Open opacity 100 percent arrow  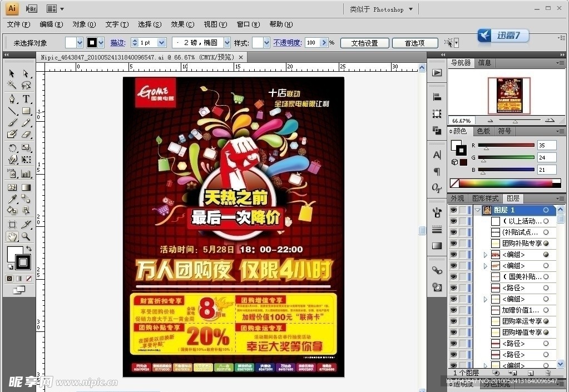pyautogui.click(x=324, y=43)
